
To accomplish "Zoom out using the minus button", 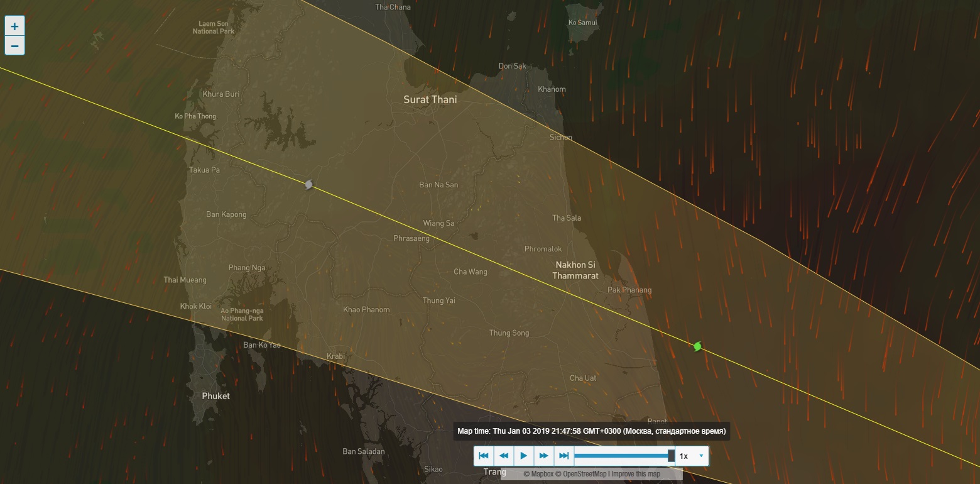I will point(14,46).
